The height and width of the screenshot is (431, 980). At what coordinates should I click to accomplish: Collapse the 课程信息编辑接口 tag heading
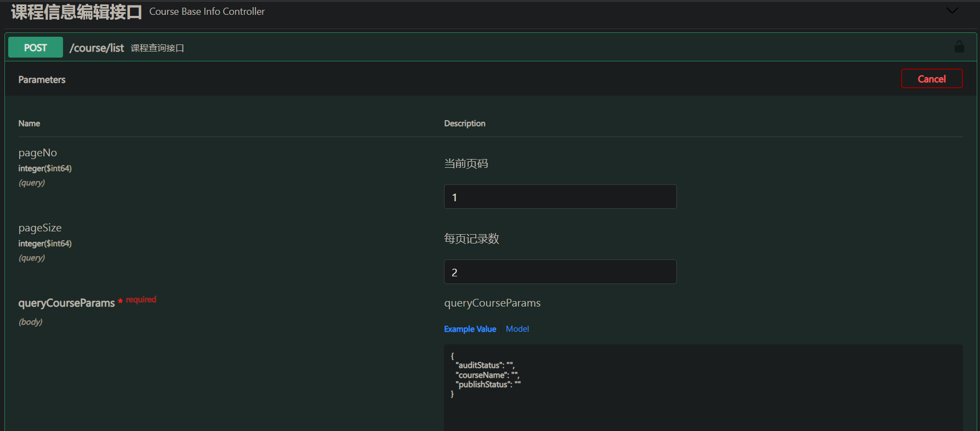click(76, 12)
